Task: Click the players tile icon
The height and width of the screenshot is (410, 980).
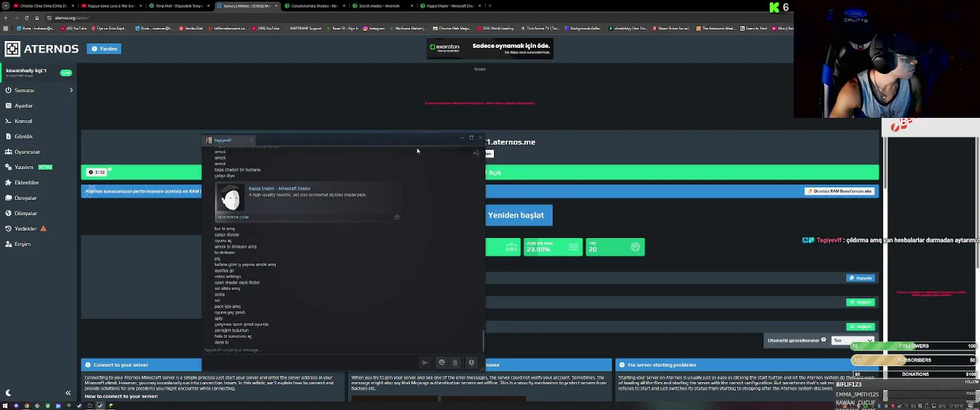Action: (511, 247)
